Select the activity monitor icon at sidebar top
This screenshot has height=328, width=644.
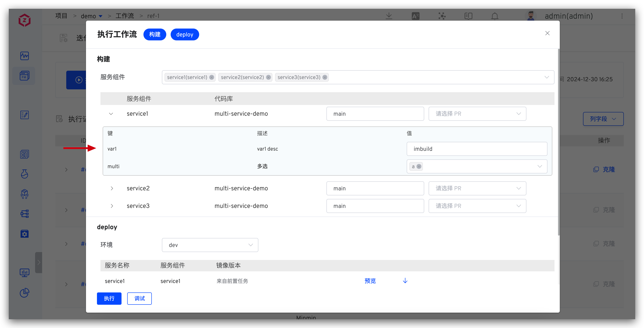click(24, 56)
